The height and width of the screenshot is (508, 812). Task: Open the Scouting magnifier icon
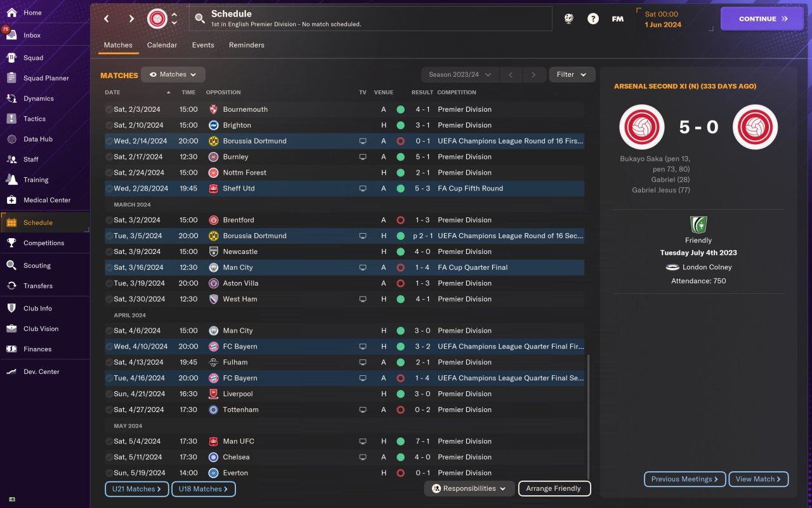(x=11, y=265)
